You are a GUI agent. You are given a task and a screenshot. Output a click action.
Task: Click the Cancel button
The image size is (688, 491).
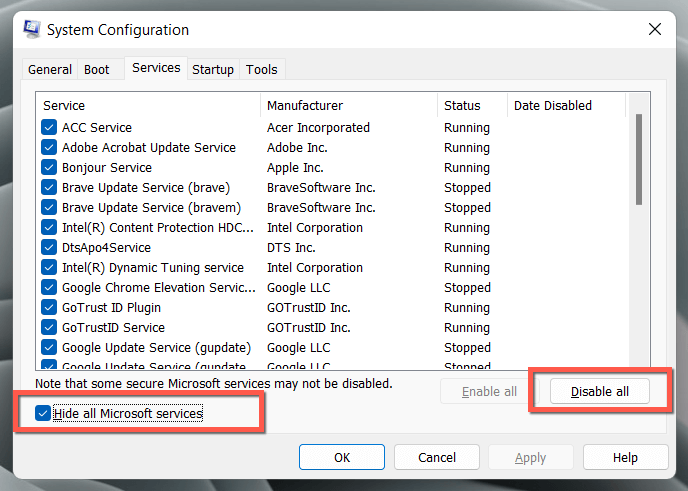click(x=437, y=457)
